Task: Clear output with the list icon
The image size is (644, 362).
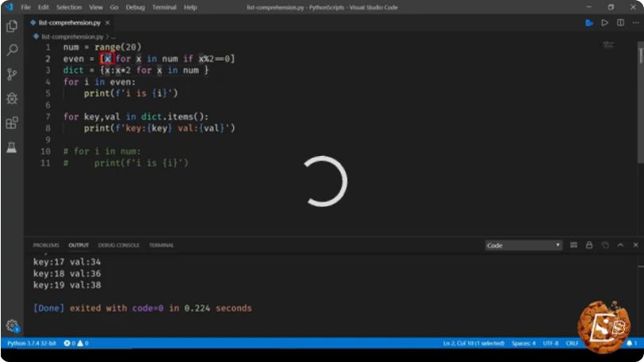Action: [573, 245]
